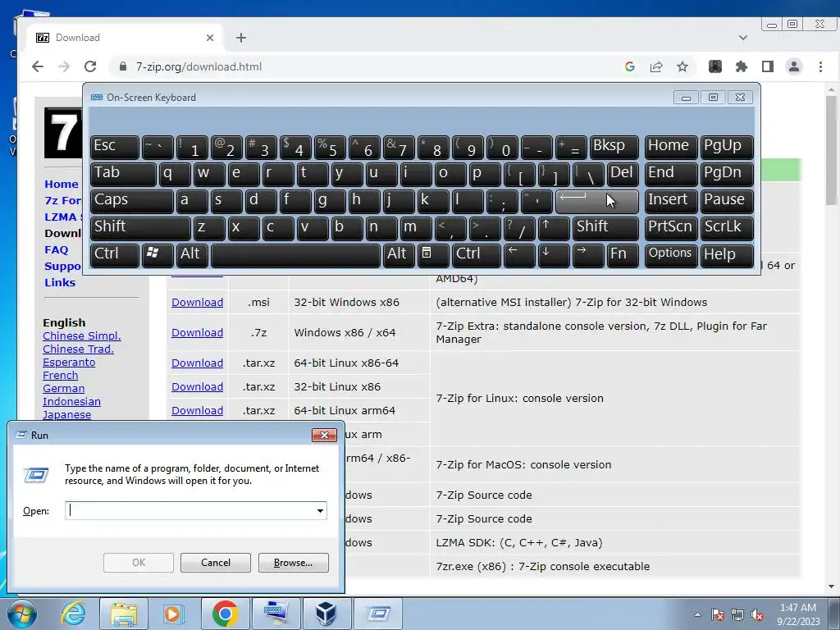Toggle Caps key on On-Screen Keyboard
Viewport: 840px width, 630px height.
[132, 201]
